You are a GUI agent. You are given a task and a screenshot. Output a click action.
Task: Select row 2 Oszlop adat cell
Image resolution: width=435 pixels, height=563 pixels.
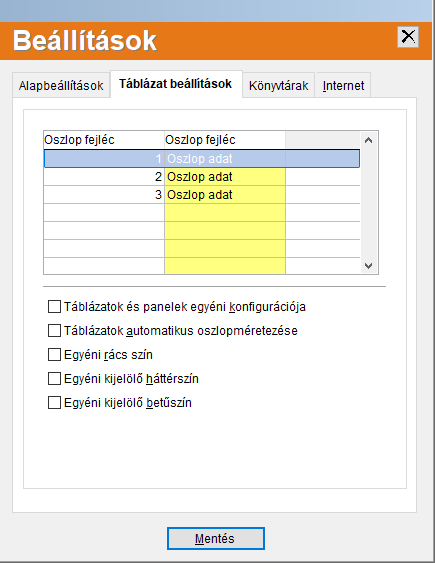click(x=225, y=177)
